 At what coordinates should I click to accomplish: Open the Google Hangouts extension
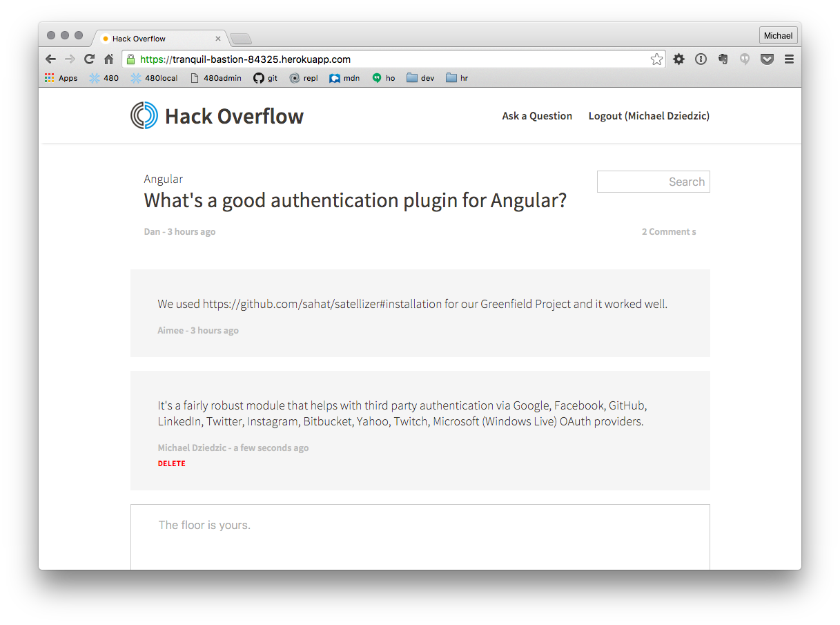[x=745, y=59]
